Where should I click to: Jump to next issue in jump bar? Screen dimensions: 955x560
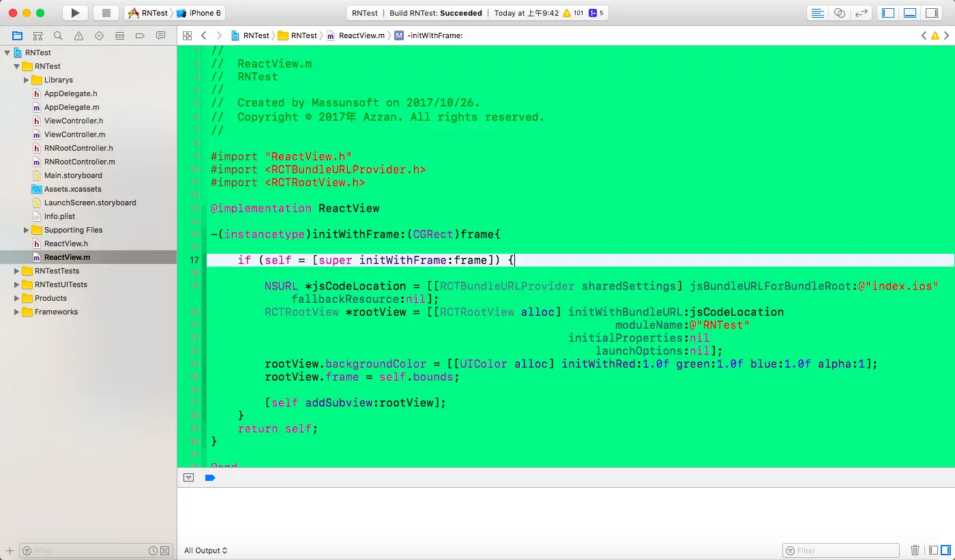[945, 35]
